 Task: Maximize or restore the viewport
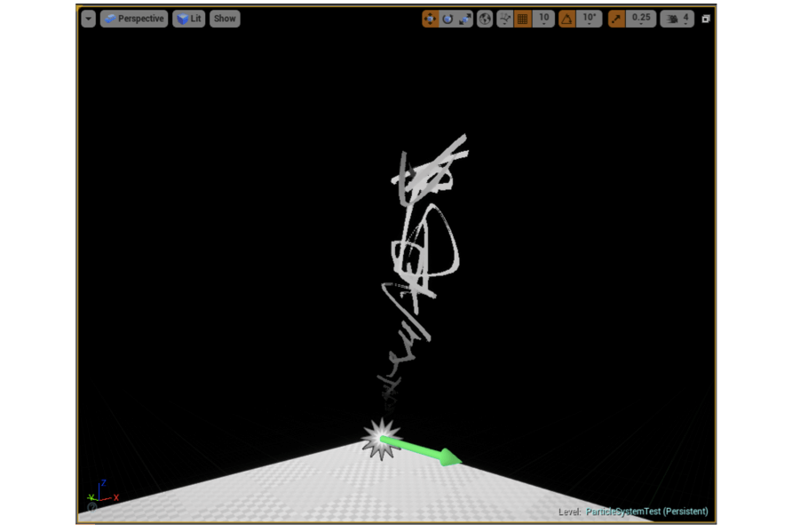pyautogui.click(x=706, y=19)
